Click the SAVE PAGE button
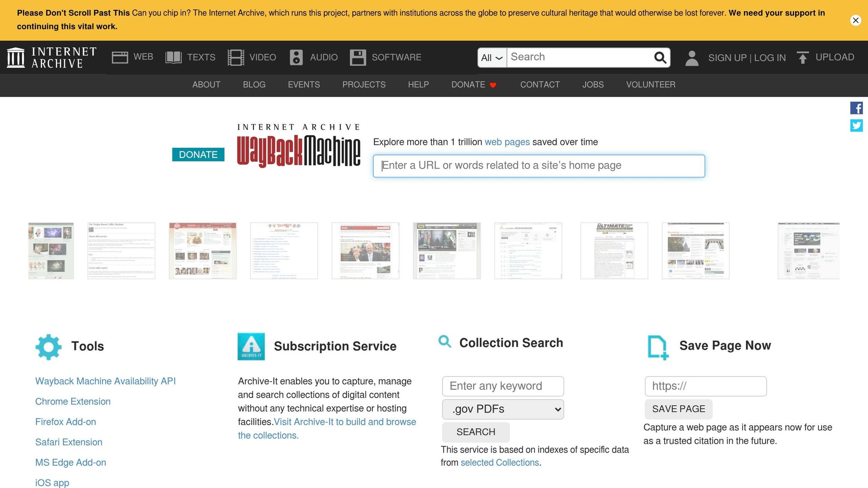 click(679, 409)
